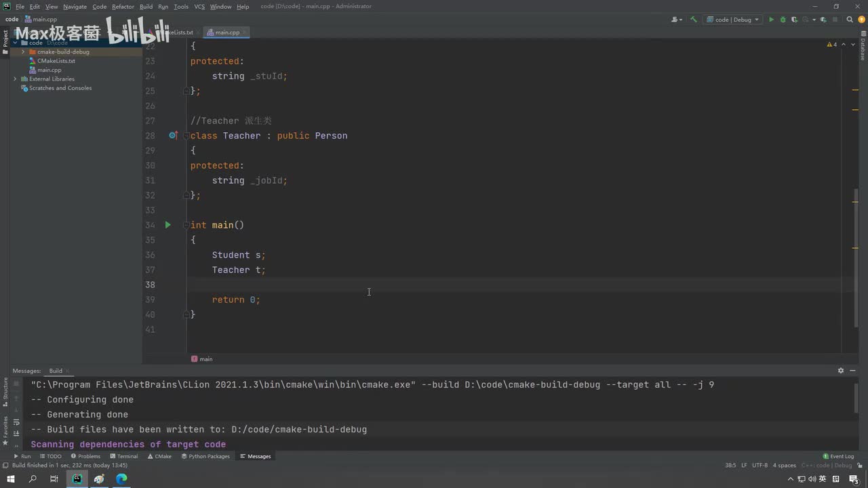Open the VCS menu
868x488 pixels.
(x=199, y=6)
